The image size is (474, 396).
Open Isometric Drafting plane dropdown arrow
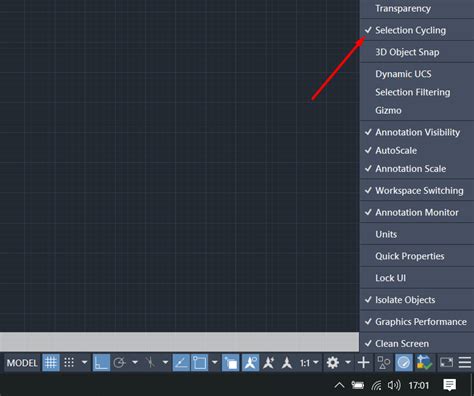tap(165, 362)
